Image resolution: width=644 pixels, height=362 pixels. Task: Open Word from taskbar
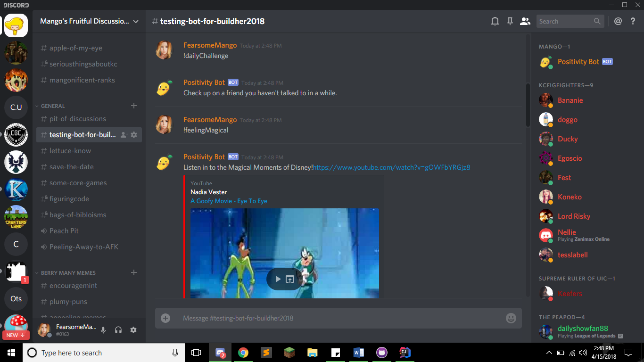tap(359, 353)
